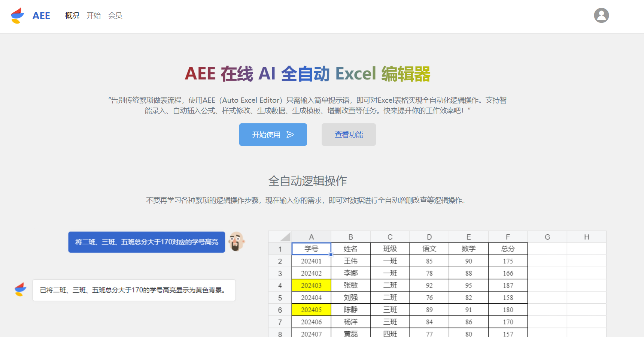Click the select-all corner triangle of spreadsheet
The width and height of the screenshot is (644, 337).
coord(285,237)
